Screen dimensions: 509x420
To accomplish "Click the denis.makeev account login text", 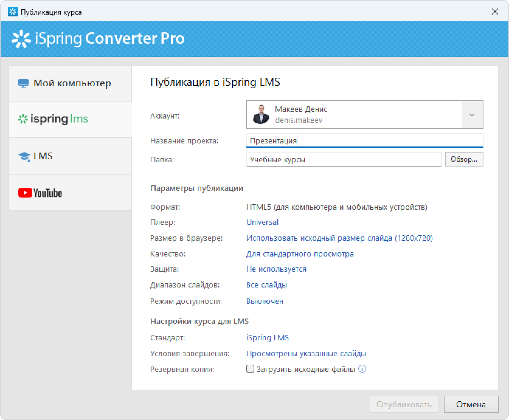I will coord(299,120).
